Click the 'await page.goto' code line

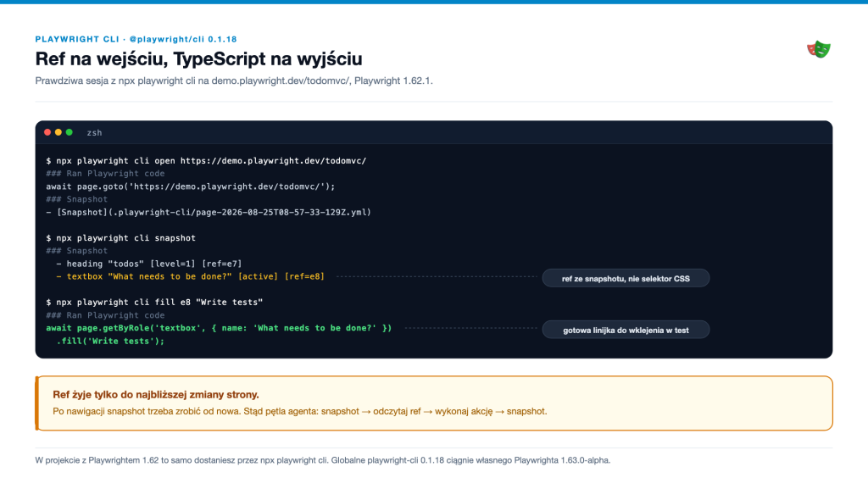191,186
